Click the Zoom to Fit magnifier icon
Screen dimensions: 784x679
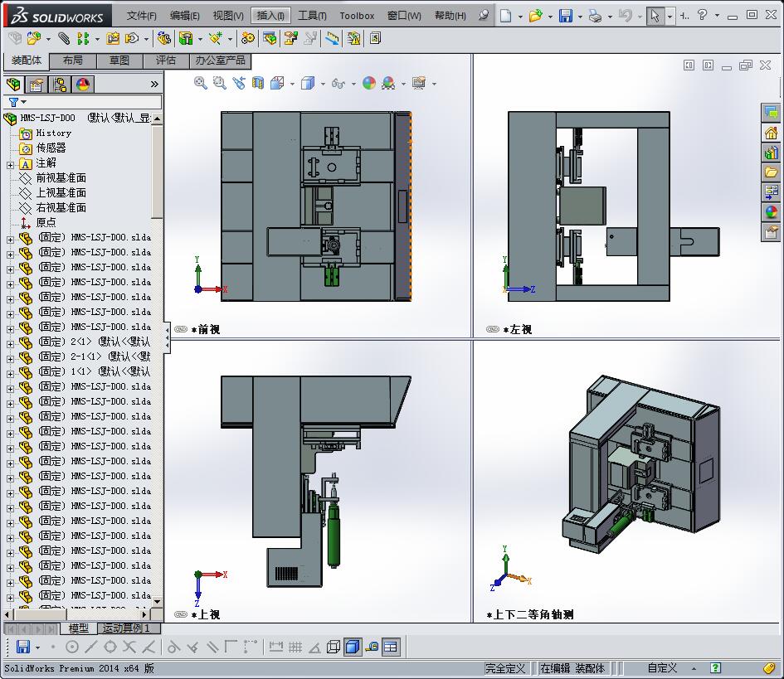tap(200, 82)
